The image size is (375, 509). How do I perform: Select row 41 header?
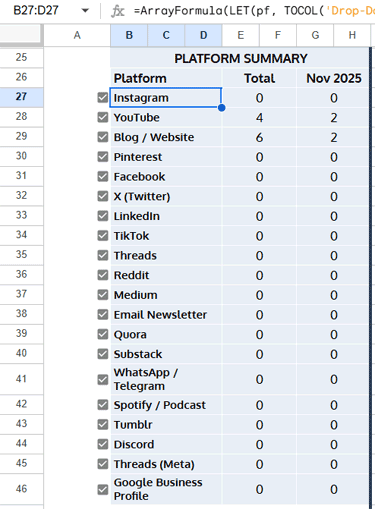click(x=21, y=379)
